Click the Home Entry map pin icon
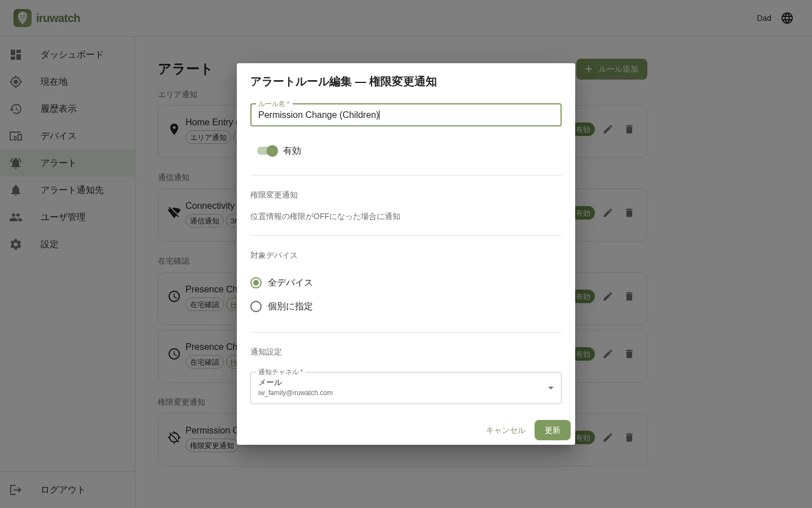 (174, 129)
